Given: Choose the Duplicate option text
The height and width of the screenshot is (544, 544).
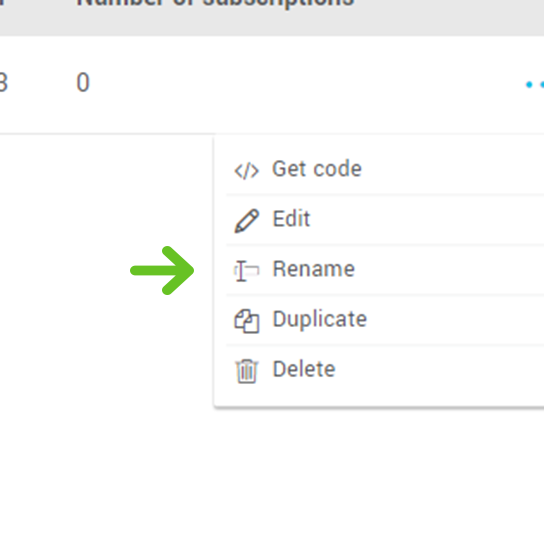Looking at the screenshot, I should click(x=320, y=319).
